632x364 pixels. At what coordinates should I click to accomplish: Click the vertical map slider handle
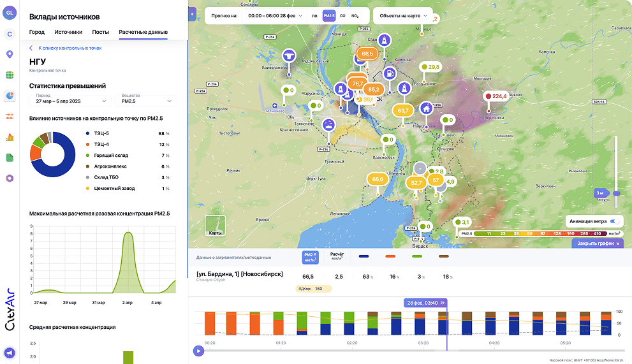(x=617, y=193)
